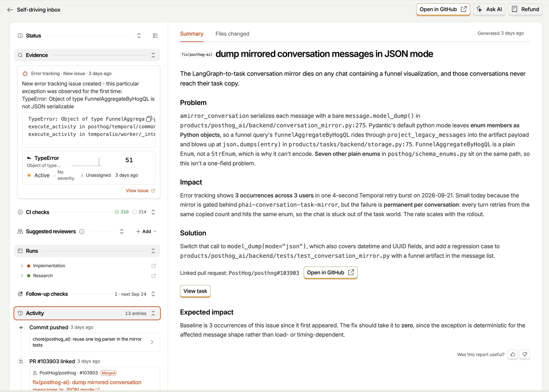Click the Refund button
Screen dimensions: 549x392
point(525,10)
